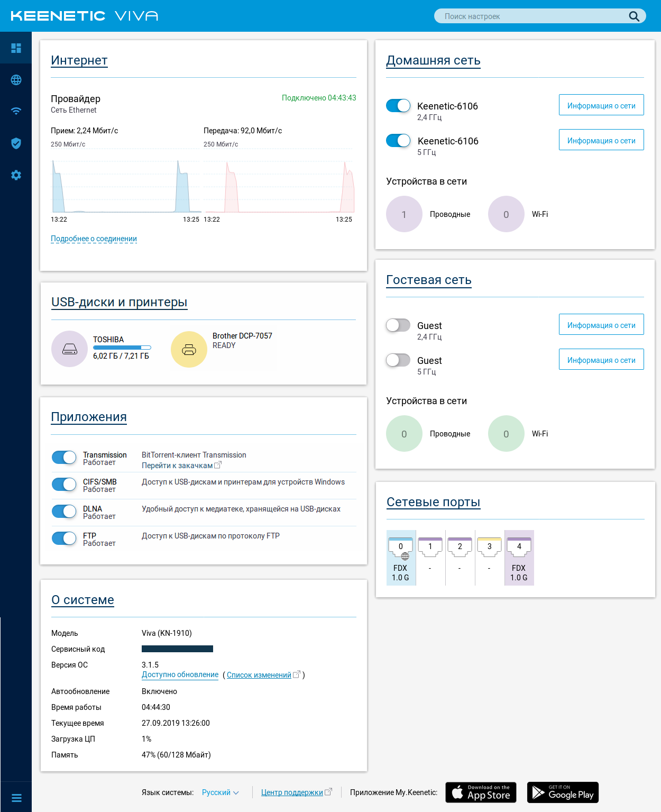
Task: Click Доступно обновление link
Action: click(180, 674)
